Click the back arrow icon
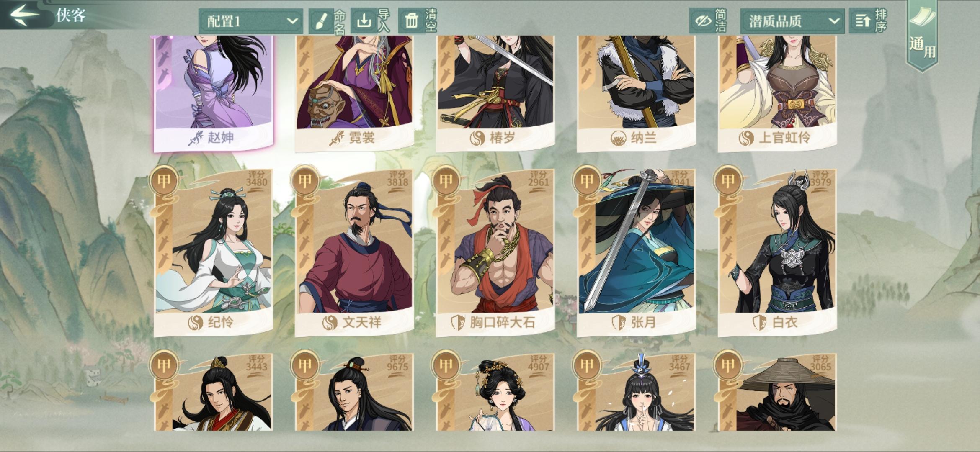Screen dimensions: 980x452 [24, 15]
